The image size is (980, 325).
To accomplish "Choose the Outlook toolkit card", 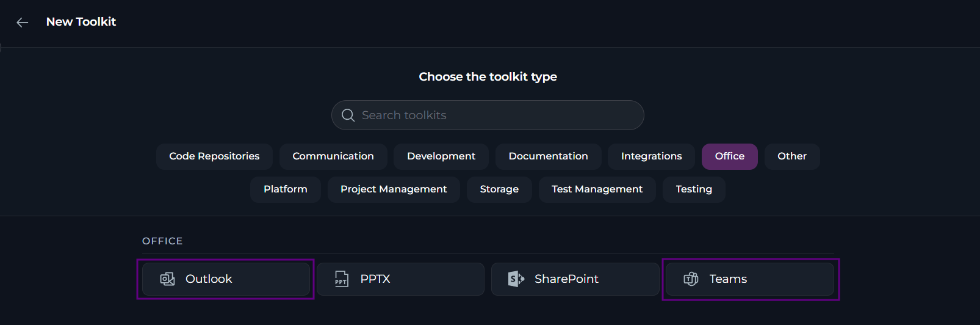I will 226,279.
